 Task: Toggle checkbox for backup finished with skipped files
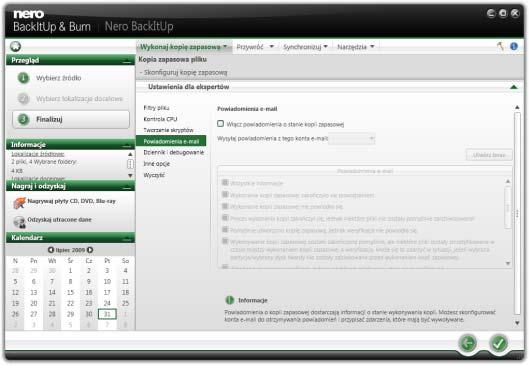coord(225,218)
